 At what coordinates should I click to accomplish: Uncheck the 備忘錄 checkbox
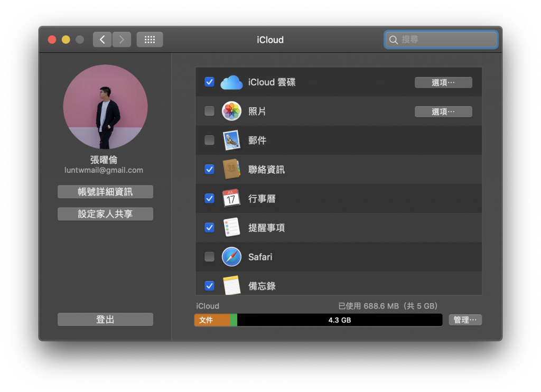[209, 286]
